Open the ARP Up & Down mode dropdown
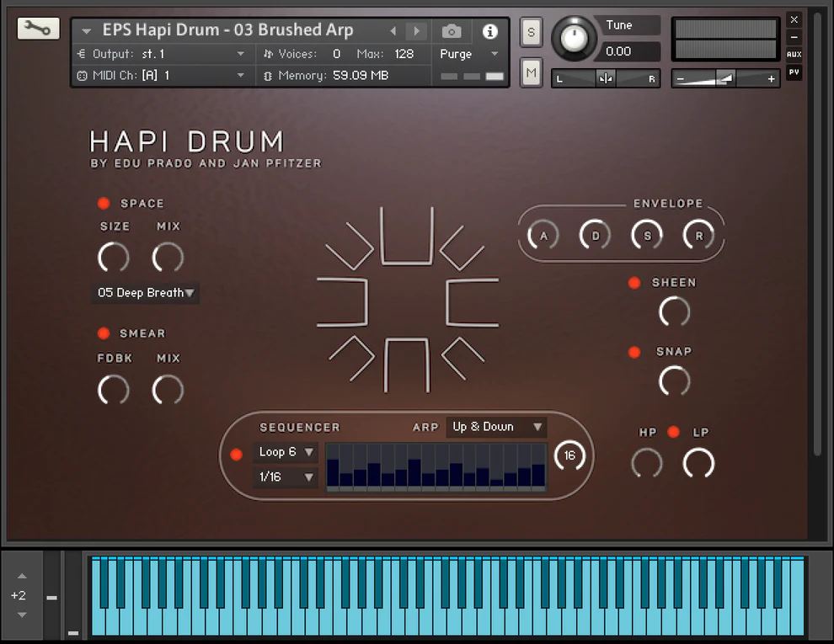Screen dimensions: 834x644 coord(496,427)
